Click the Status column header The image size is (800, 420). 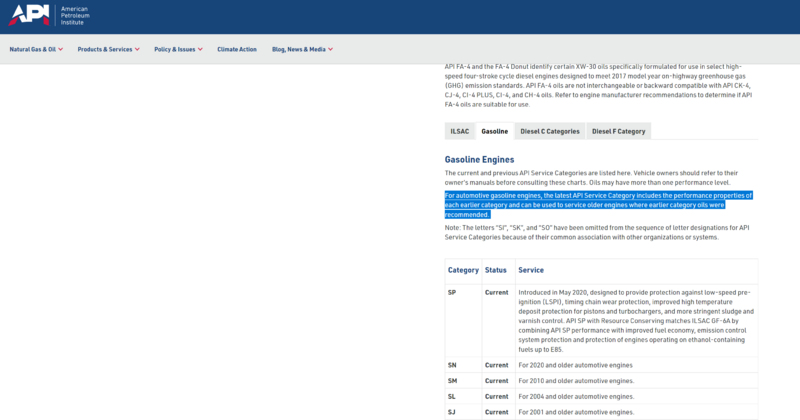(x=495, y=270)
